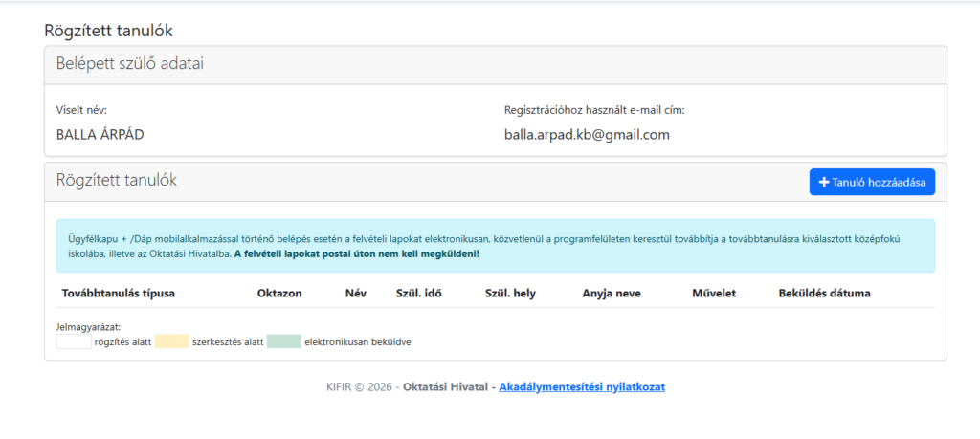The image size is (980, 439).
Task: Click the Oktatási Hivatal footer text
Action: pos(446,387)
